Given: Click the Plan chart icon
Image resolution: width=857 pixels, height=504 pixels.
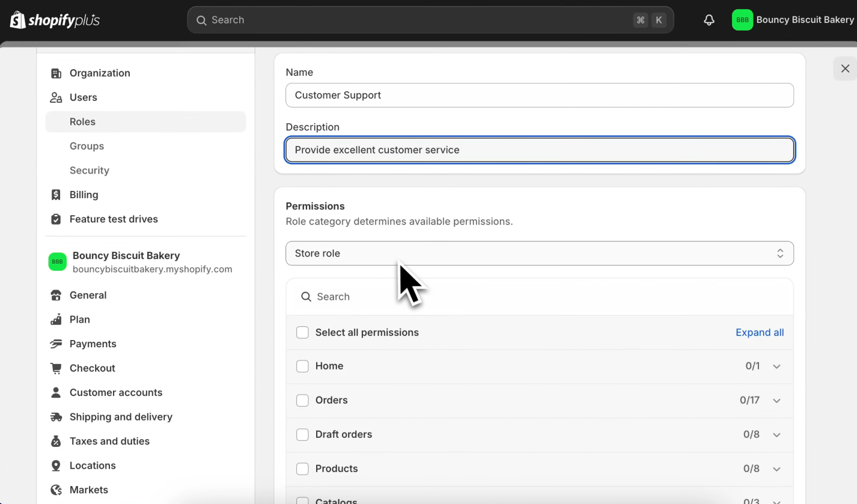Looking at the screenshot, I should [x=56, y=320].
